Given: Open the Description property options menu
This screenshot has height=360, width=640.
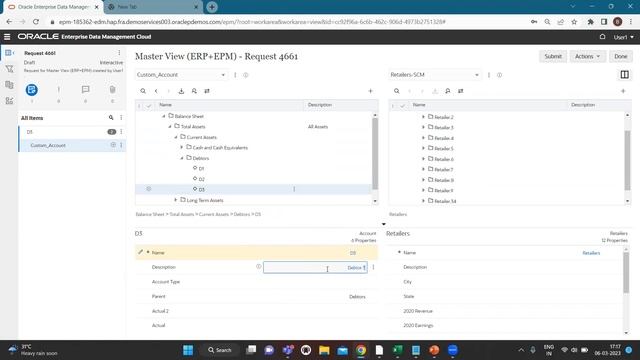Looking at the screenshot, I should tap(373, 267).
